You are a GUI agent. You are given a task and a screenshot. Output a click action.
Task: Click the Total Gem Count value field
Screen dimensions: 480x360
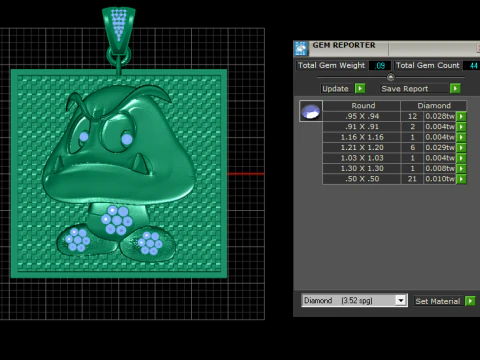click(471, 66)
